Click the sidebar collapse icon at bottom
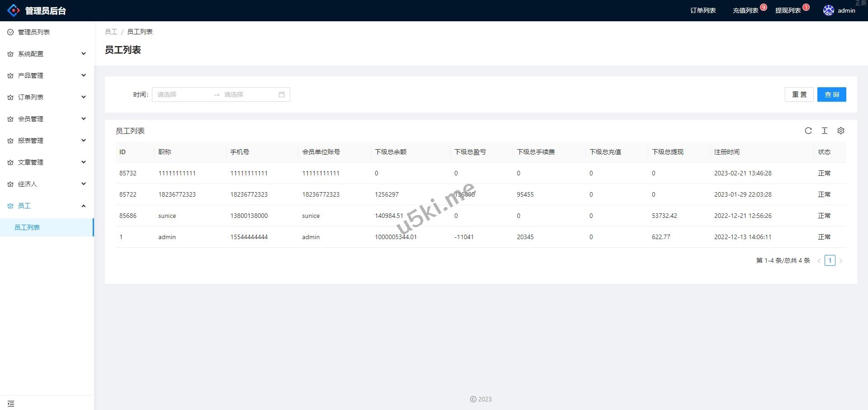The image size is (868, 410). click(11, 403)
